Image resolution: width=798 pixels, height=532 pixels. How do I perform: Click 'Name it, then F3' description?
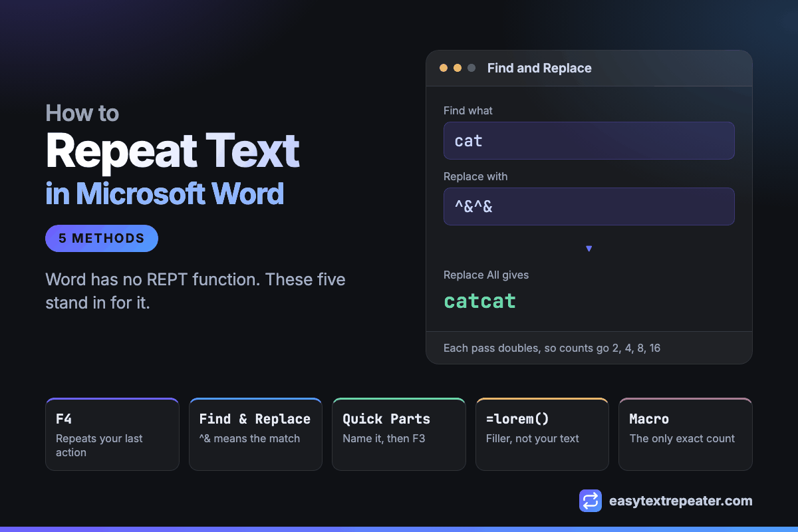click(x=384, y=438)
